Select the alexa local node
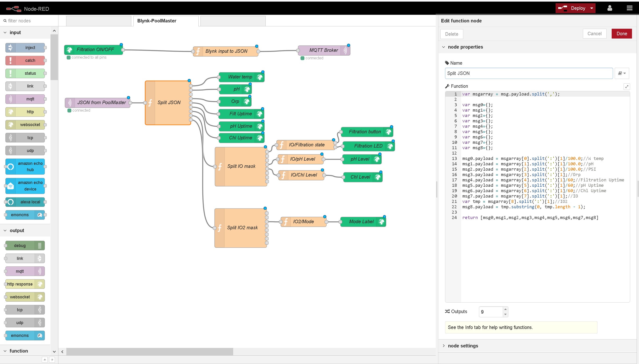The width and height of the screenshot is (639, 364). 25,202
